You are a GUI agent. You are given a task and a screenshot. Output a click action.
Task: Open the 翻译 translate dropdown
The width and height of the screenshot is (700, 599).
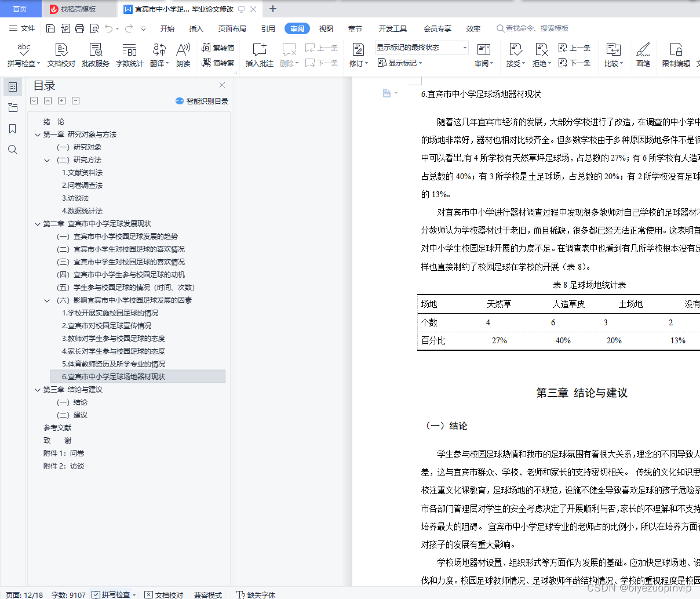tap(159, 63)
